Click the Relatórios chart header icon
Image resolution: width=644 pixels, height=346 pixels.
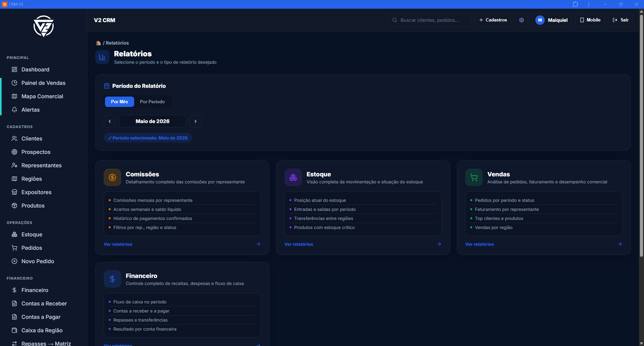102,57
